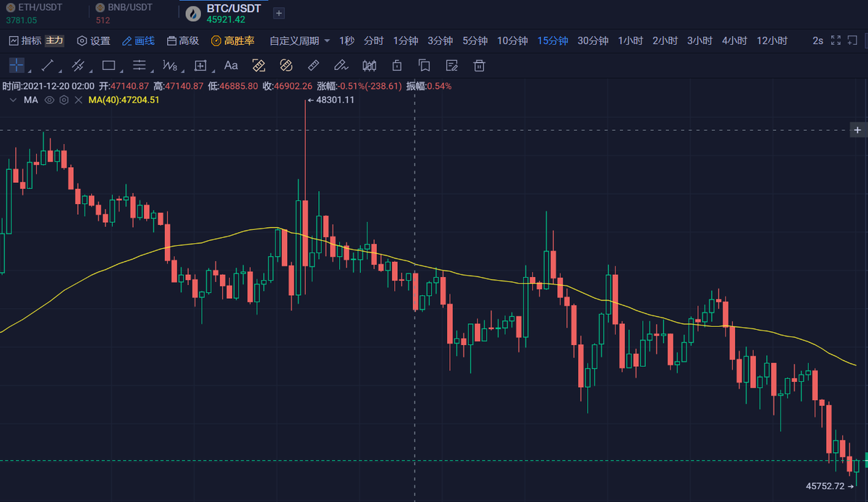Viewport: 868px width, 502px height.
Task: Select the 3分钟 timeframe
Action: click(441, 41)
